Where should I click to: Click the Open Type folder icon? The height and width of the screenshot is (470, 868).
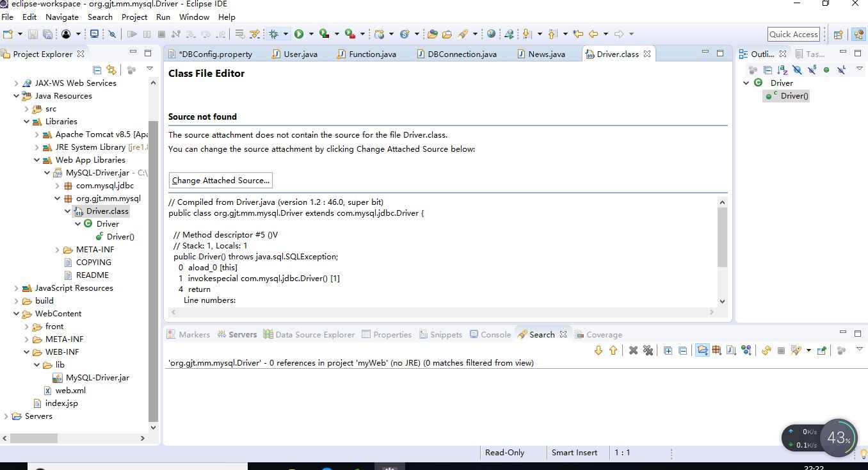[x=432, y=34]
